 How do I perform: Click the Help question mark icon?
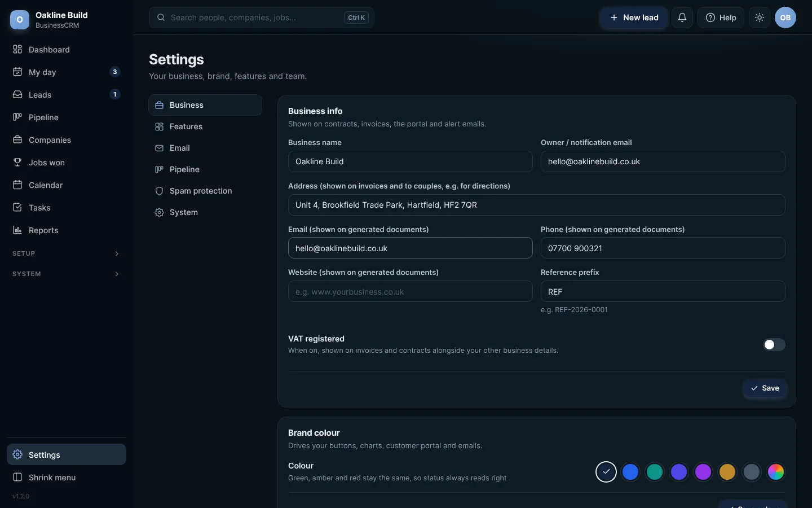point(710,17)
